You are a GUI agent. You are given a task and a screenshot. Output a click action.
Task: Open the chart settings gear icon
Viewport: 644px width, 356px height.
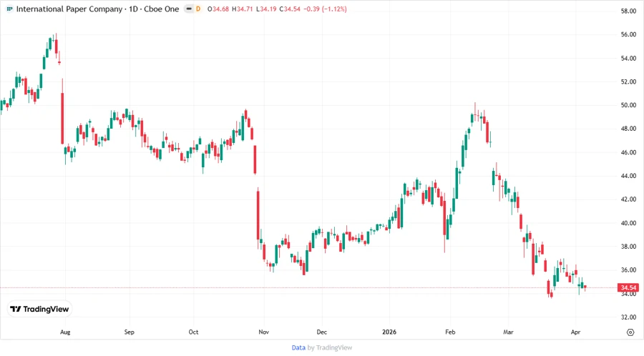(630, 332)
